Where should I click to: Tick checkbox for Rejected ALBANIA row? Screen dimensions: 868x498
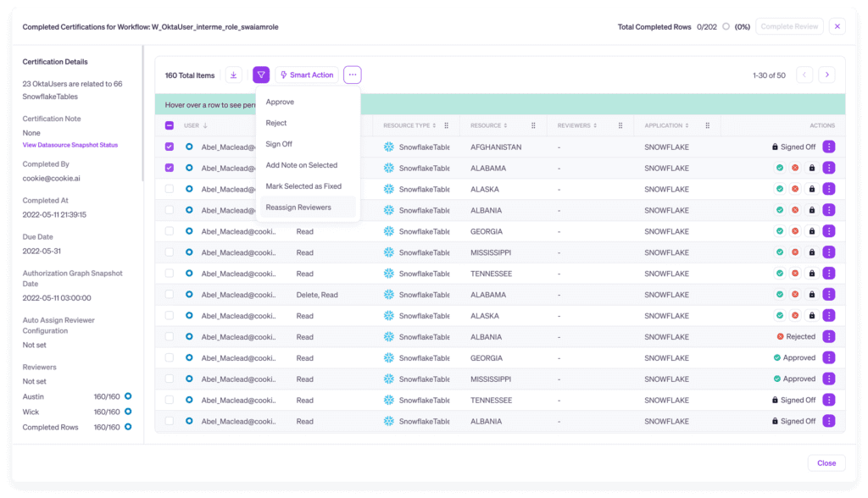pyautogui.click(x=170, y=336)
